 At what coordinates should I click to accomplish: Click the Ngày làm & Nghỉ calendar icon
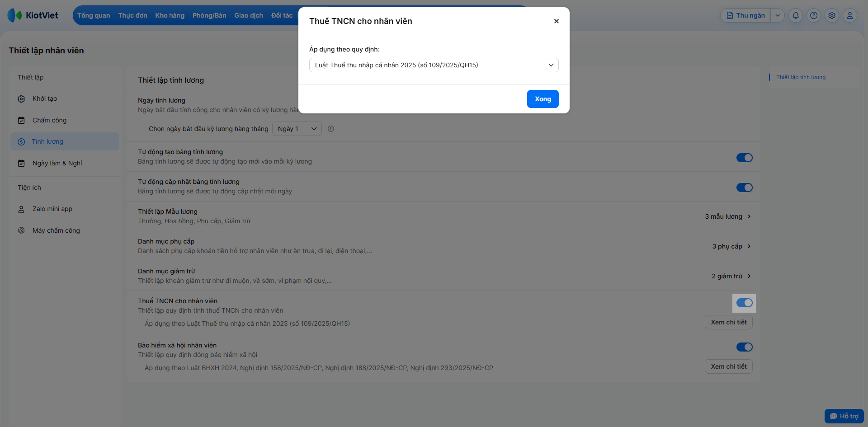pos(21,163)
